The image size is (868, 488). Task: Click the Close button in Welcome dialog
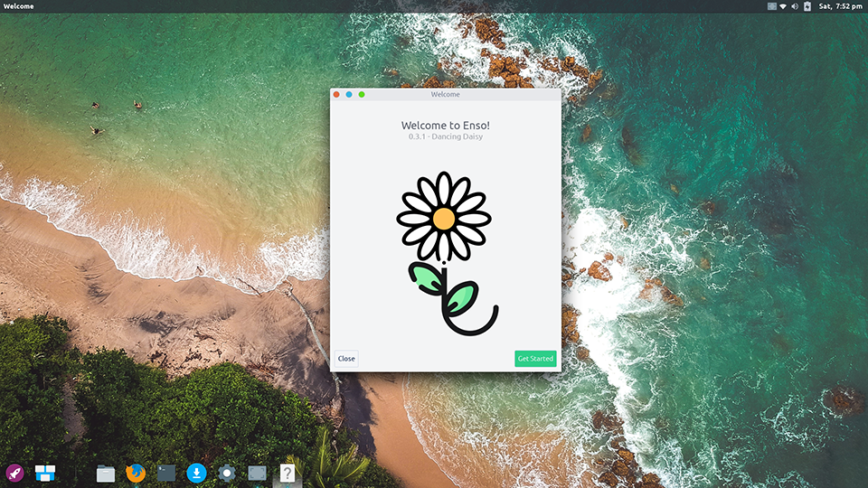tap(346, 359)
